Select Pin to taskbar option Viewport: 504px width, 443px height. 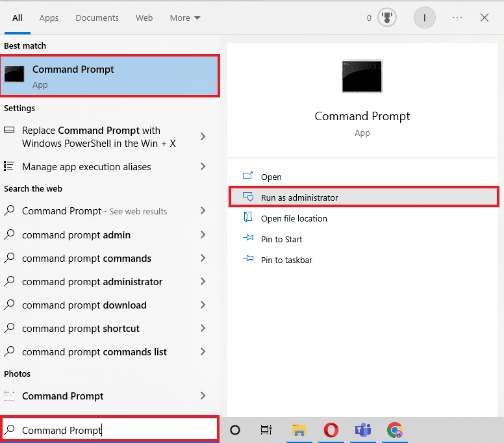(286, 260)
